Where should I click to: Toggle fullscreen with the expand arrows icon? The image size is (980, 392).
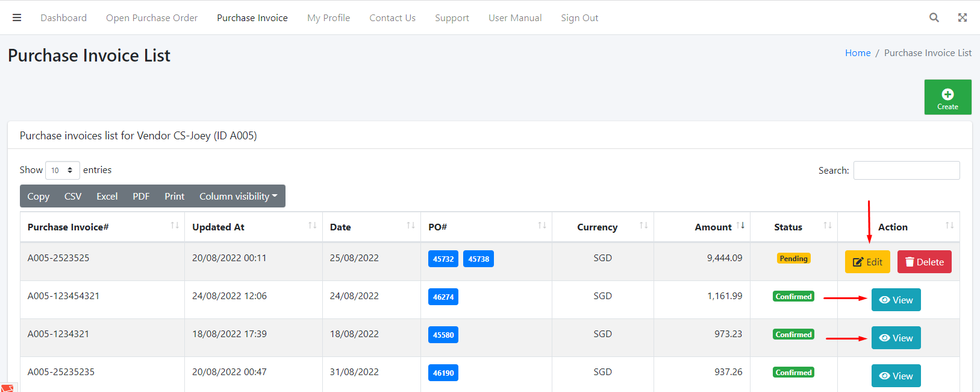[963, 17]
